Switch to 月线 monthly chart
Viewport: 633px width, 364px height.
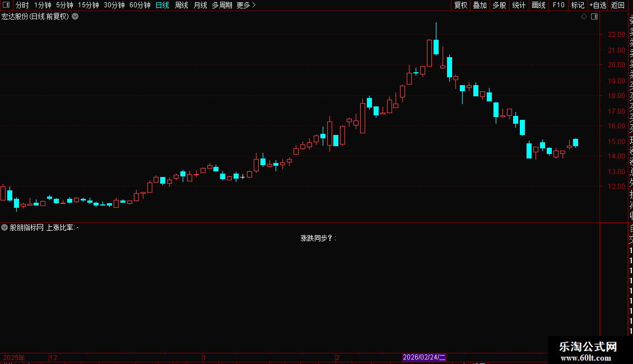click(200, 5)
